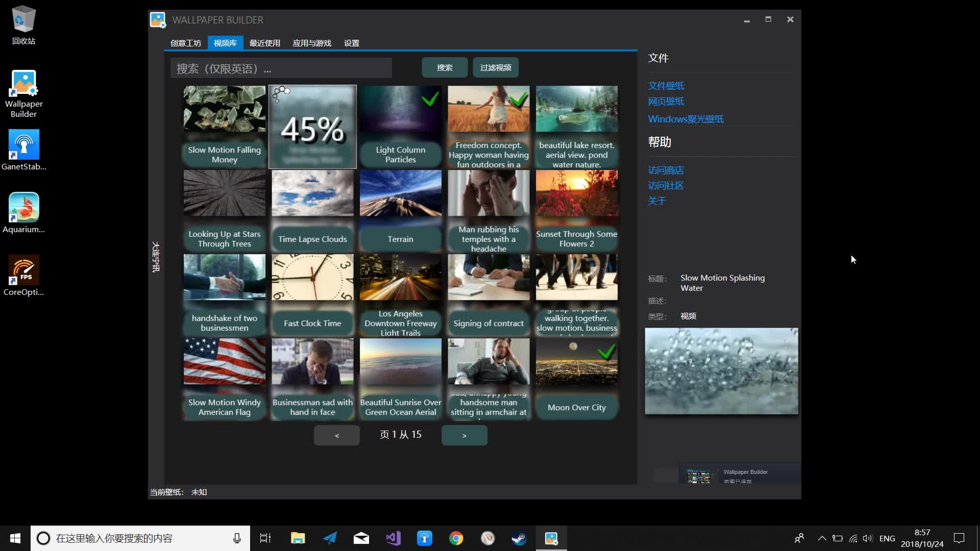Click checkmark on Light Column Particles
980x551 pixels.
pos(430,98)
